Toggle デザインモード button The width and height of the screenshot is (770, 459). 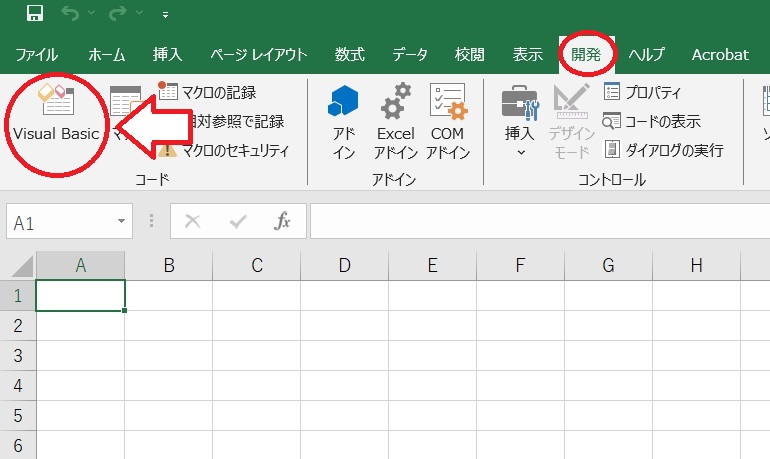571,122
